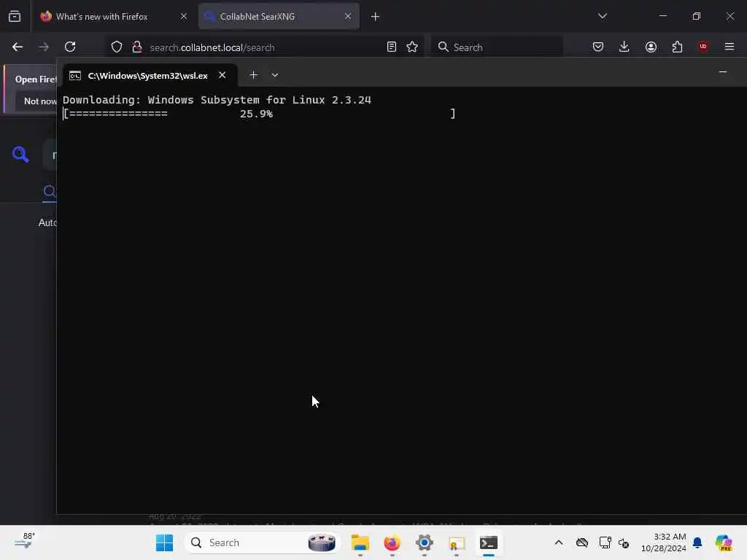Add a new terminal tab
The width and height of the screenshot is (747, 560).
(253, 75)
